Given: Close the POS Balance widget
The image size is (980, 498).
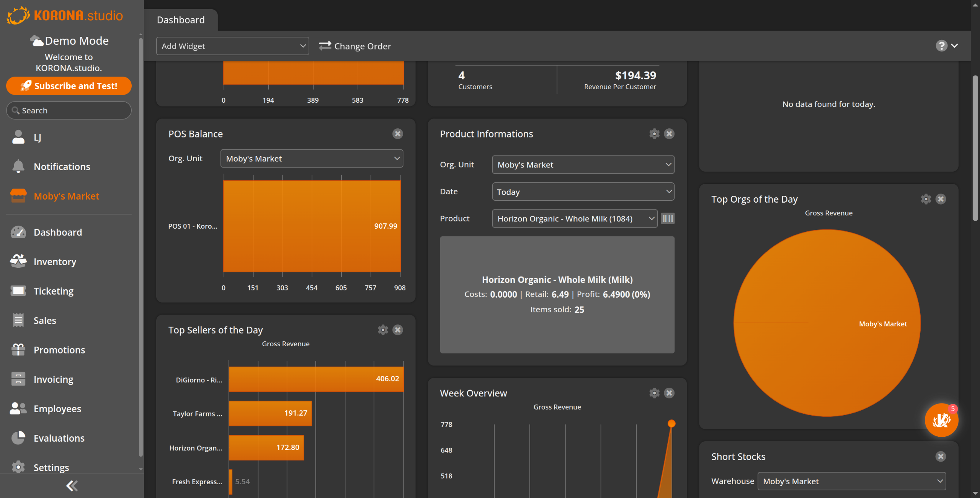Looking at the screenshot, I should (398, 134).
